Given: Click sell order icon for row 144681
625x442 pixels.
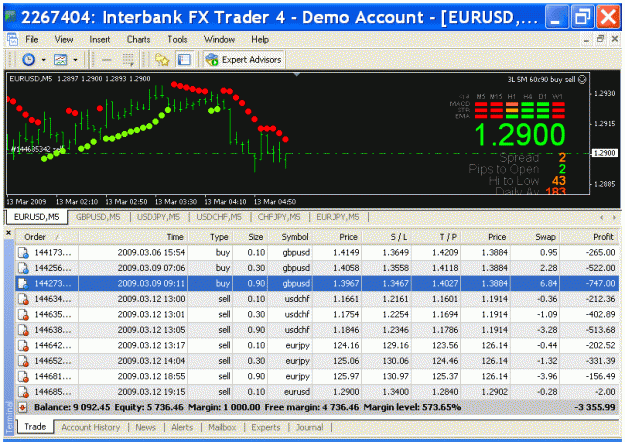Looking at the screenshot, I should click(x=24, y=377).
